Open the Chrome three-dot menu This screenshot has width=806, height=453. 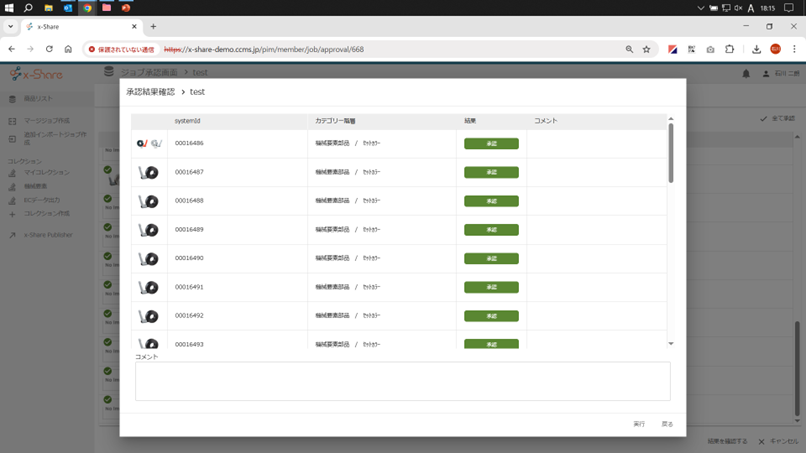794,49
